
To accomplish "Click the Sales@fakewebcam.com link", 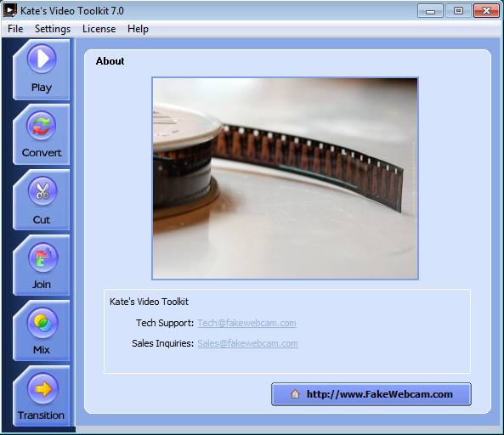I will pyautogui.click(x=247, y=343).
